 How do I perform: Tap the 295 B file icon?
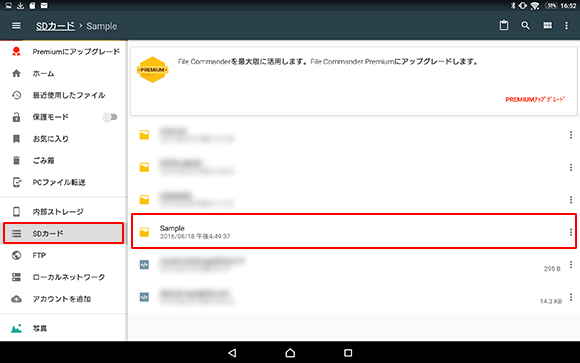pos(144,265)
